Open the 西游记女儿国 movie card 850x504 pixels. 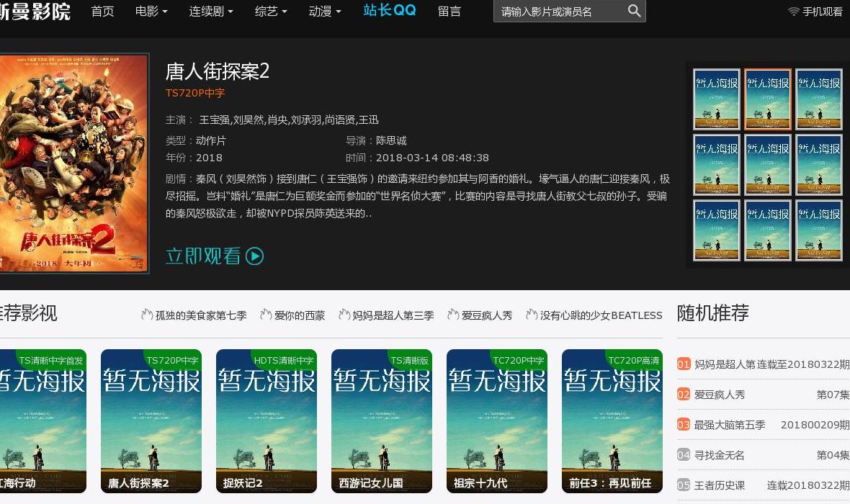point(382,421)
